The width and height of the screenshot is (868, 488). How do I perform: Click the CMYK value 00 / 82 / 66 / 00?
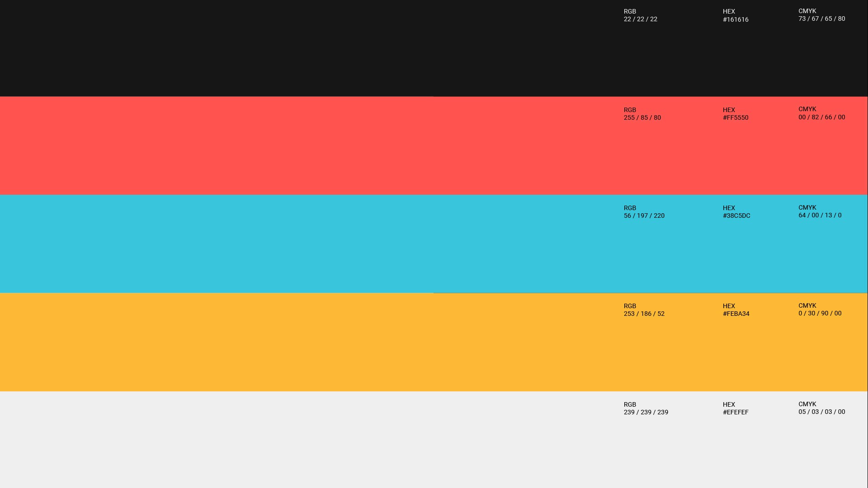[821, 117]
